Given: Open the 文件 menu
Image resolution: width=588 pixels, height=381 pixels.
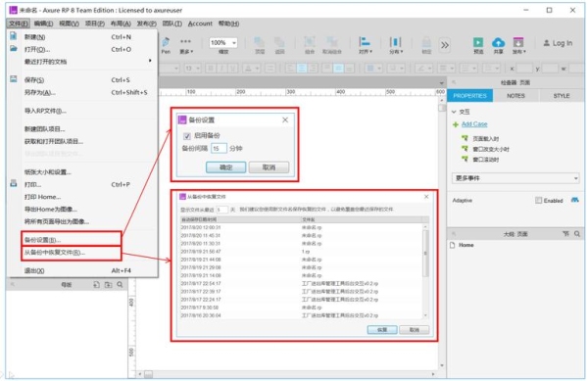Looking at the screenshot, I should (18, 24).
